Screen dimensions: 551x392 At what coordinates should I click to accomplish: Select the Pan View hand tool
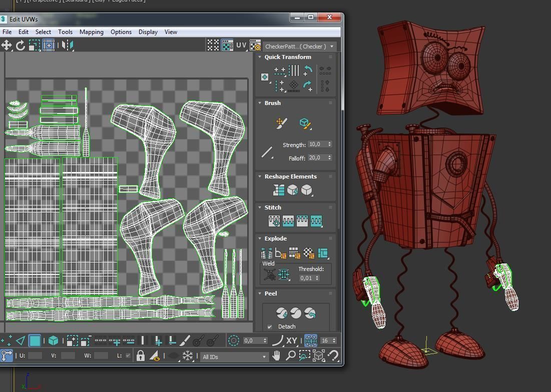pyautogui.click(x=277, y=356)
